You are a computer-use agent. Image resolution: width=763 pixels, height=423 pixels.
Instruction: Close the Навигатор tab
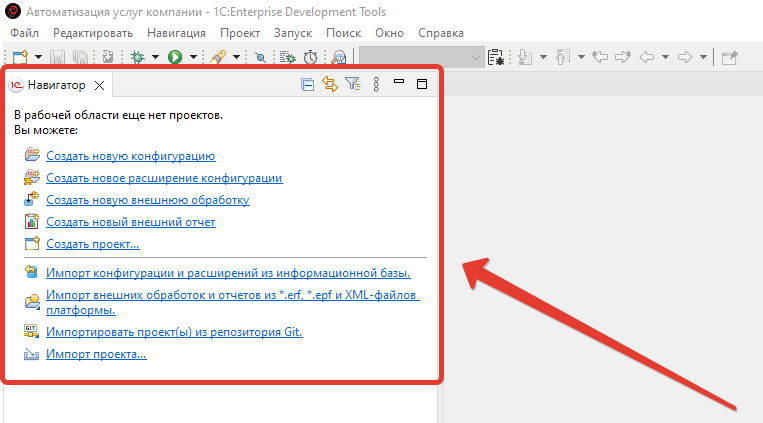tap(100, 86)
